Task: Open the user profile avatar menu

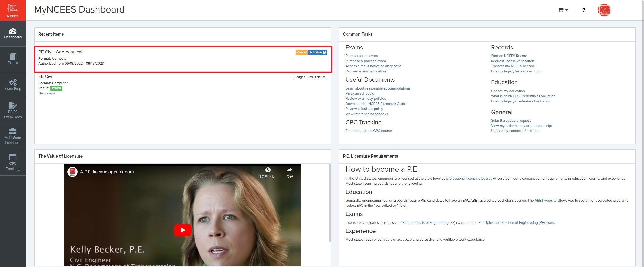Action: coord(604,10)
